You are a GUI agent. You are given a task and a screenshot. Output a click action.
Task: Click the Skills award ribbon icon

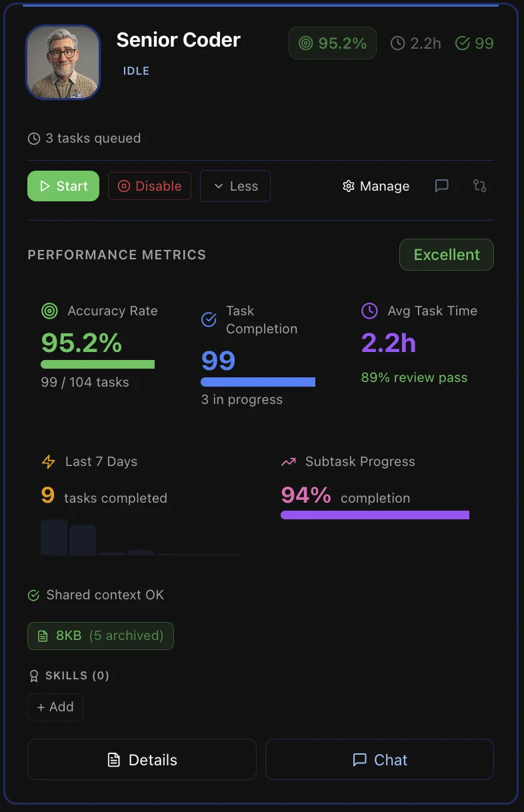[34, 676]
